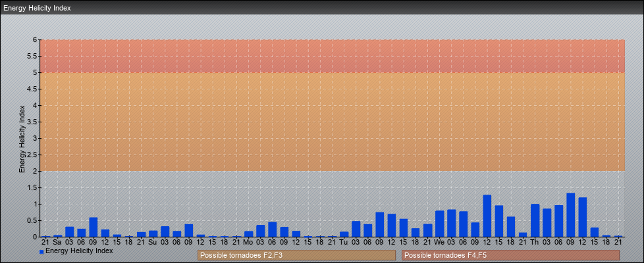Click the Energy Helicity Index panel title
The height and width of the screenshot is (263, 644).
click(x=37, y=8)
